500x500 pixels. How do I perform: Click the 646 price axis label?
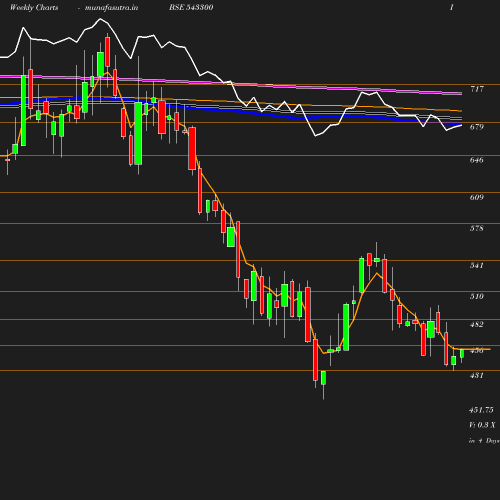(477, 160)
